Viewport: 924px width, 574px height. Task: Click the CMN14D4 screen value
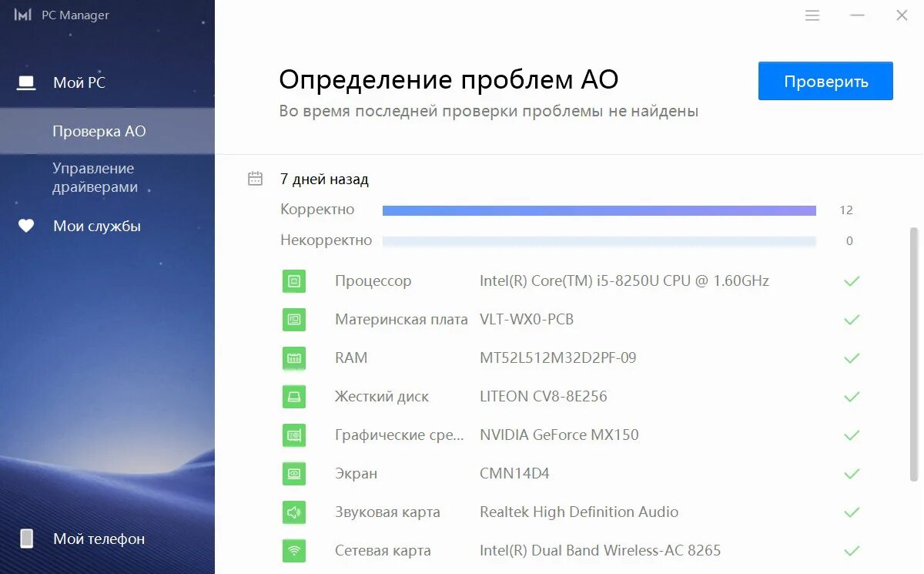[514, 473]
